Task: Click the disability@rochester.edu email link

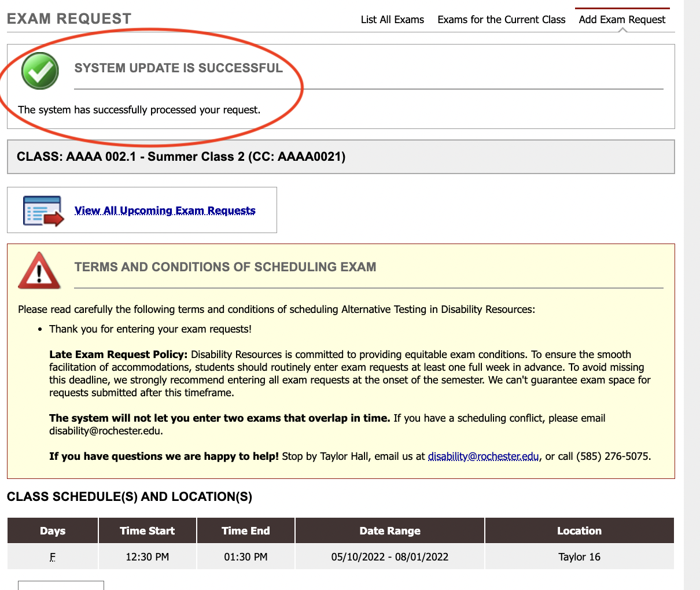Action: click(483, 456)
